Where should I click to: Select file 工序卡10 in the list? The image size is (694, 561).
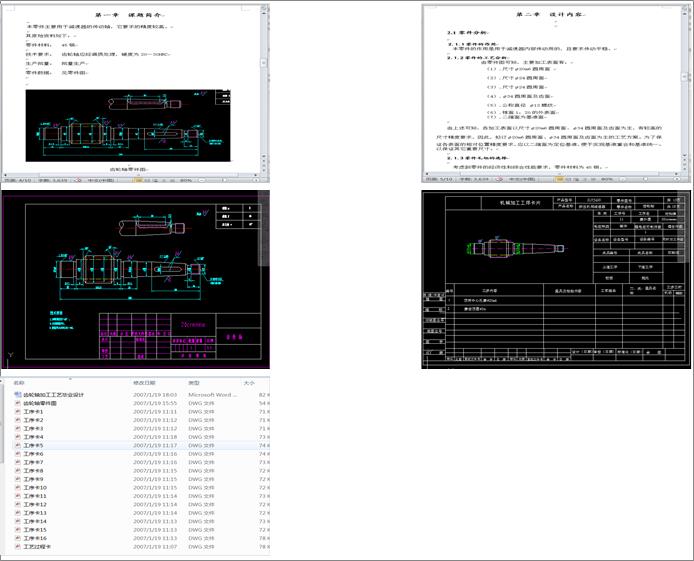point(35,487)
